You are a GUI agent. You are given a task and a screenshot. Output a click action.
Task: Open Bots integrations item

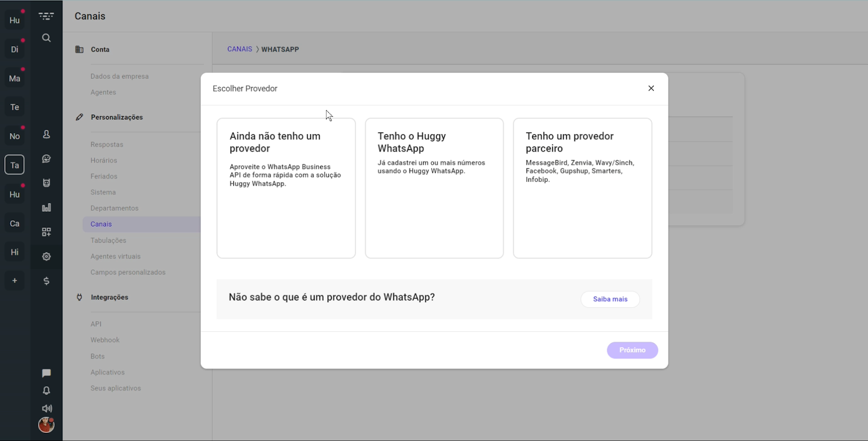coord(98,356)
